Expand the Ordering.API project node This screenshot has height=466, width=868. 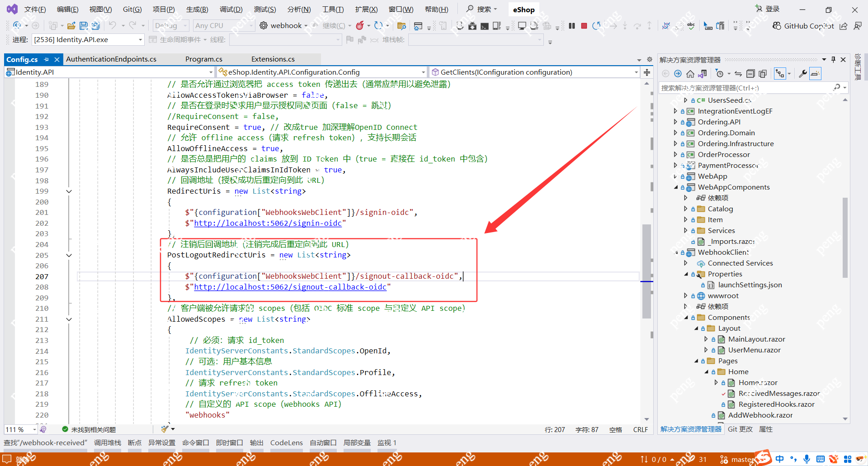click(675, 122)
